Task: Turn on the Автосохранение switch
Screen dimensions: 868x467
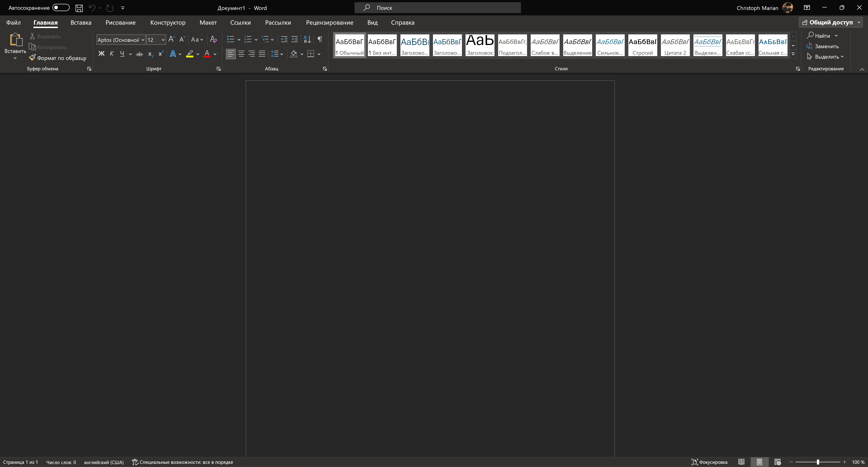Action: click(61, 8)
